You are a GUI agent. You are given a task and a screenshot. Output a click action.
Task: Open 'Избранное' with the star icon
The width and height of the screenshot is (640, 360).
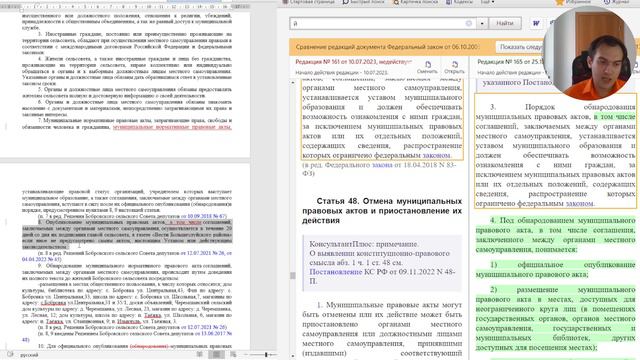[x=573, y=2]
